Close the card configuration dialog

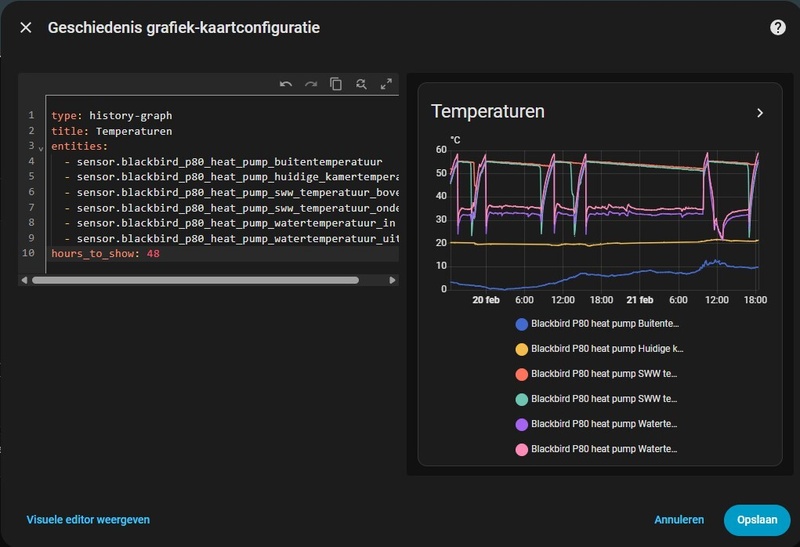(x=26, y=28)
